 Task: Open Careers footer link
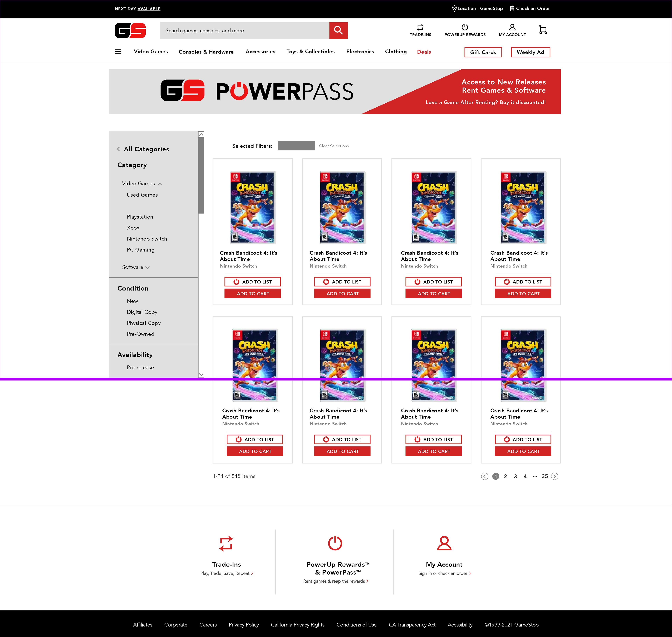click(208, 625)
